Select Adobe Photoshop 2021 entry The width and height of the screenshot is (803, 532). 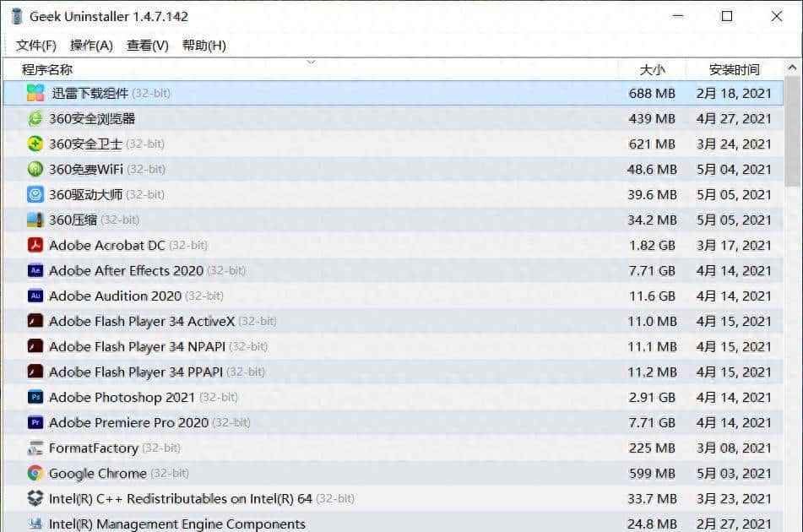[122, 398]
